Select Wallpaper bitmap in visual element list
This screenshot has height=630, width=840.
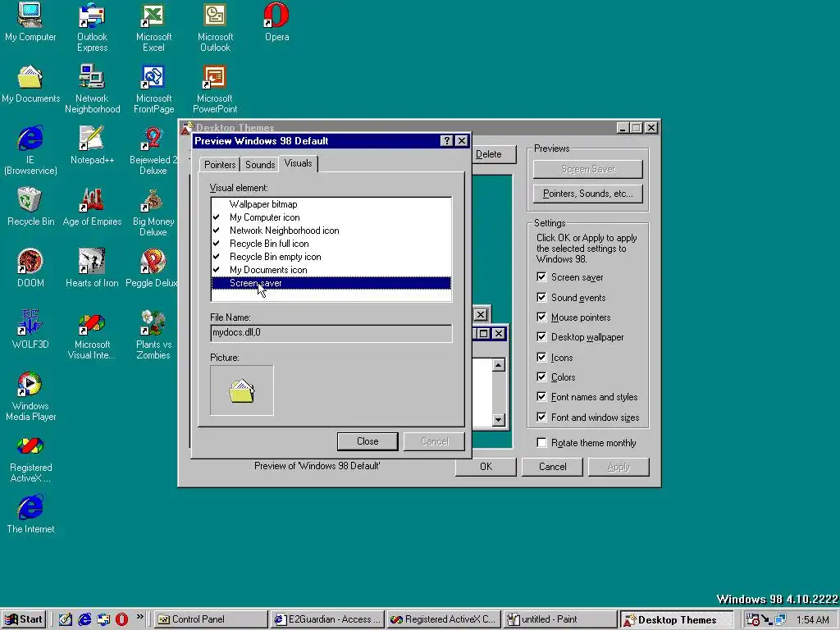(331, 204)
